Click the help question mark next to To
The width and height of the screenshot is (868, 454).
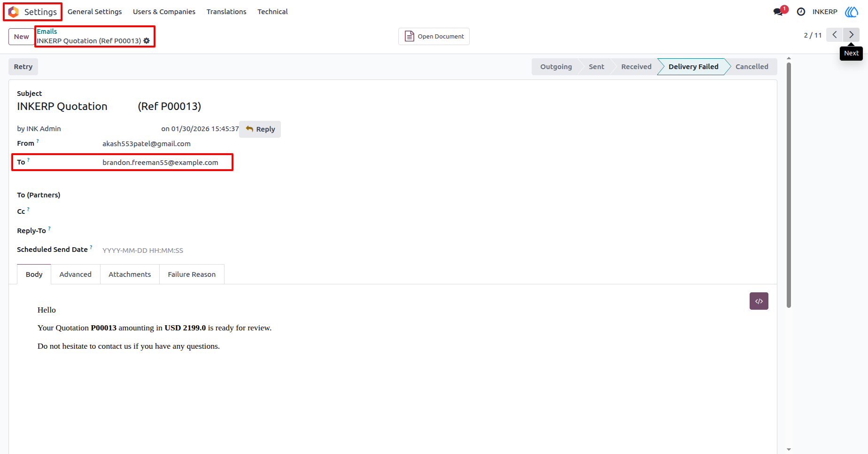click(29, 160)
